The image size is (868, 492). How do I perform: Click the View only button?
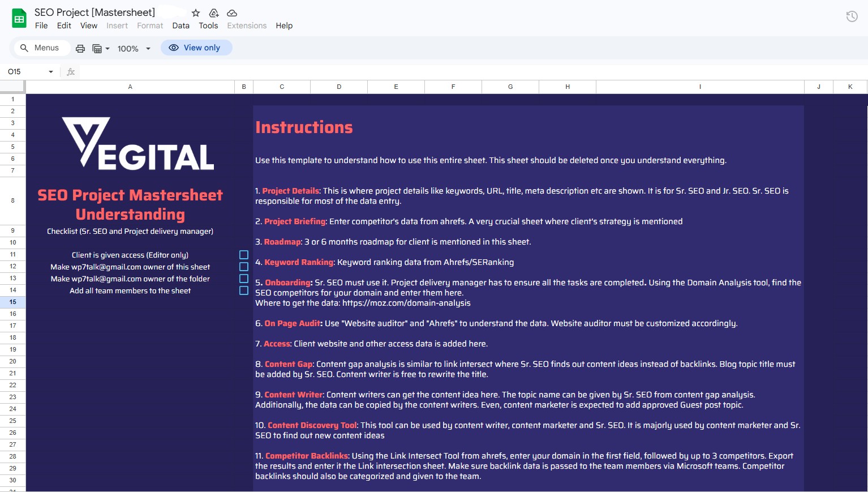coord(196,48)
